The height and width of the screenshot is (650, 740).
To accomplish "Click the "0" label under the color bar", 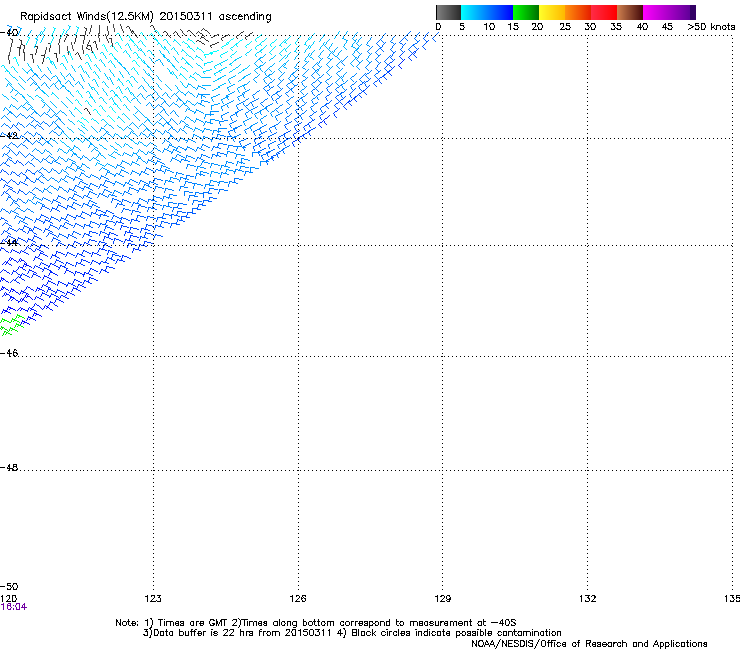I will [x=438, y=27].
